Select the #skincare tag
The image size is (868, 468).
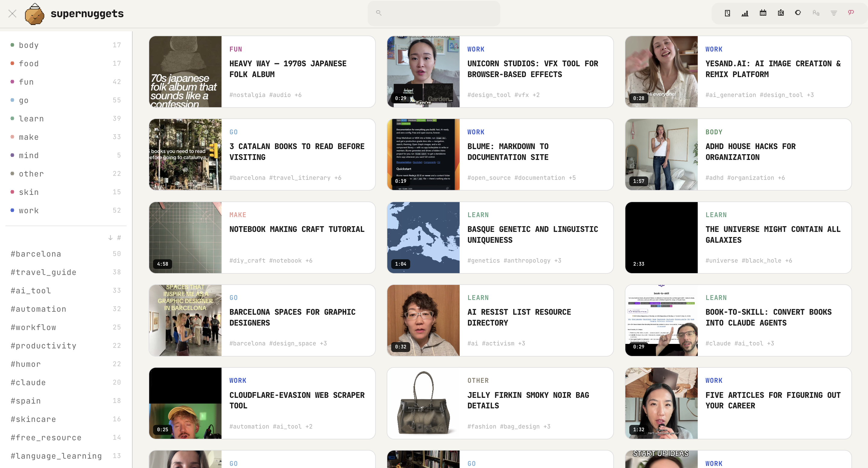66,419
